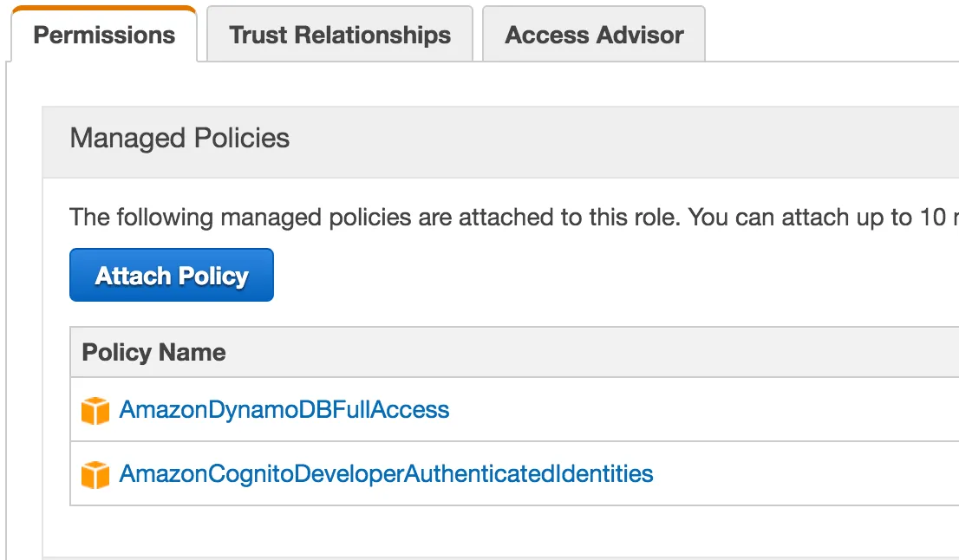Click the orange cube icon beside AmazonDynamoDBFullAccess

[95, 410]
